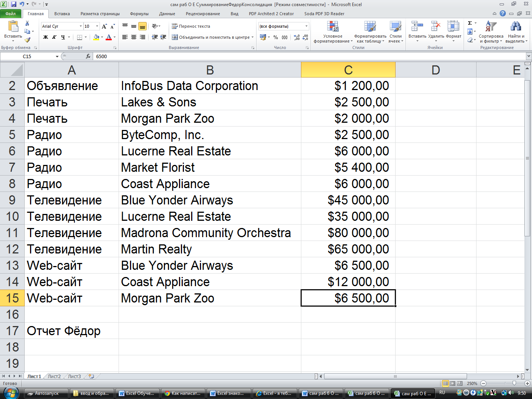
Task: Increase cell indent
Action: tap(163, 37)
